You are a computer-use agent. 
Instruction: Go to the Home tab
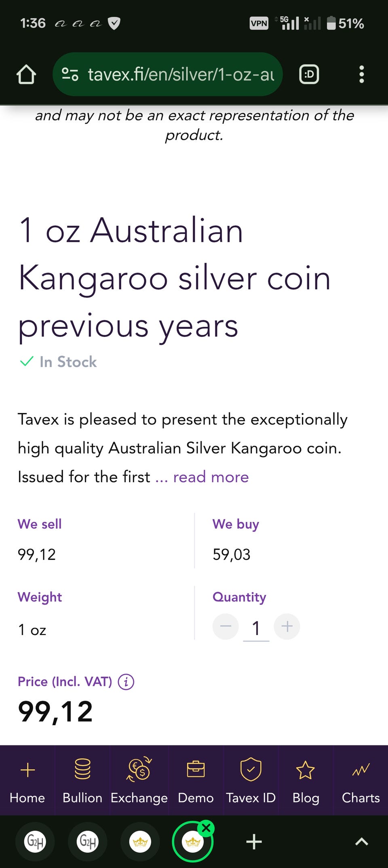(27, 780)
